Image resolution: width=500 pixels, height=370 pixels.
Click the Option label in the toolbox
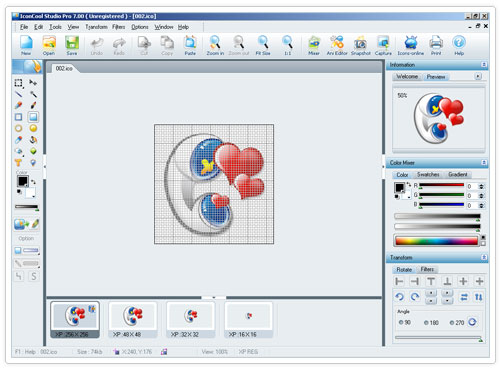pos(26,238)
